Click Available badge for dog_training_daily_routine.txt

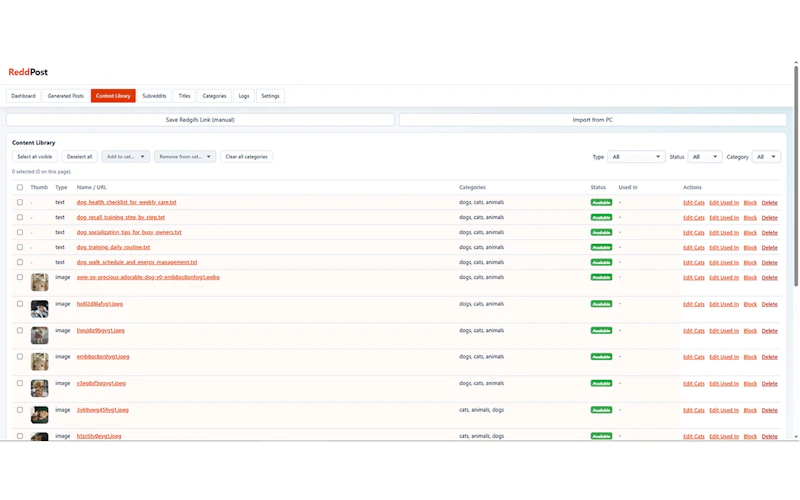pyautogui.click(x=601, y=247)
